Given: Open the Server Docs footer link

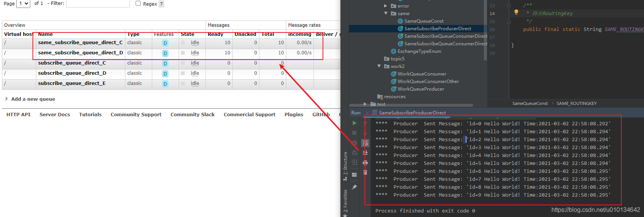Looking at the screenshot, I should pyautogui.click(x=55, y=115).
